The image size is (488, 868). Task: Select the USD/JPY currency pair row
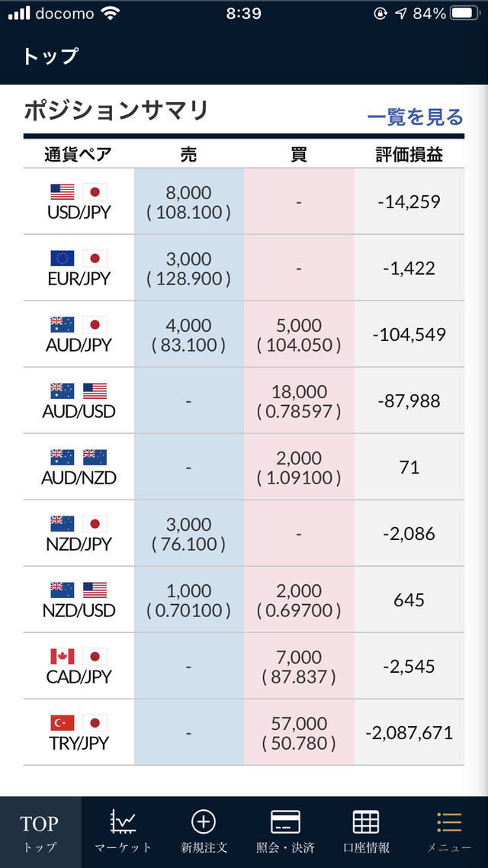pos(244,201)
